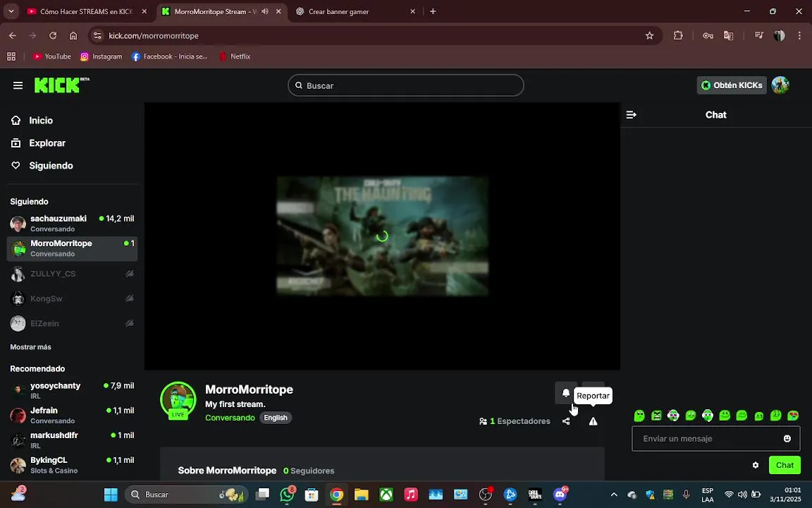Image resolution: width=812 pixels, height=508 pixels.
Task: Click the address bar URL kick.com/morromorritope
Action: click(154, 36)
